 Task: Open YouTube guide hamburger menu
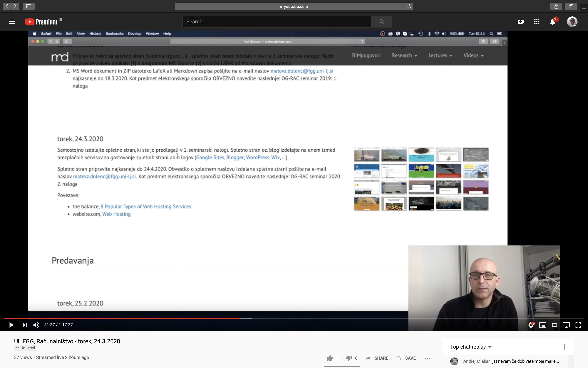pos(12,22)
